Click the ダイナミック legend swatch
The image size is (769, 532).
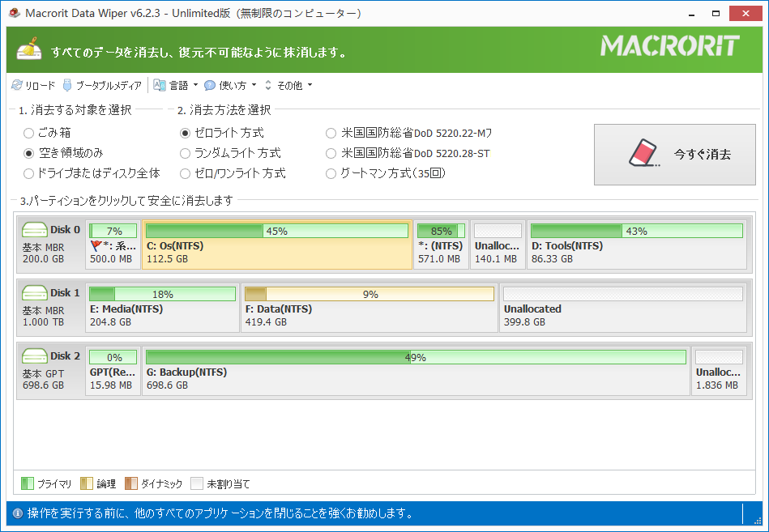point(131,483)
